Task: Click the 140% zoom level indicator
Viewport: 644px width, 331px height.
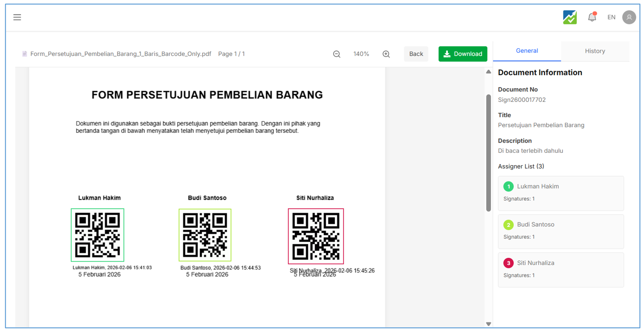Action: pyautogui.click(x=361, y=54)
